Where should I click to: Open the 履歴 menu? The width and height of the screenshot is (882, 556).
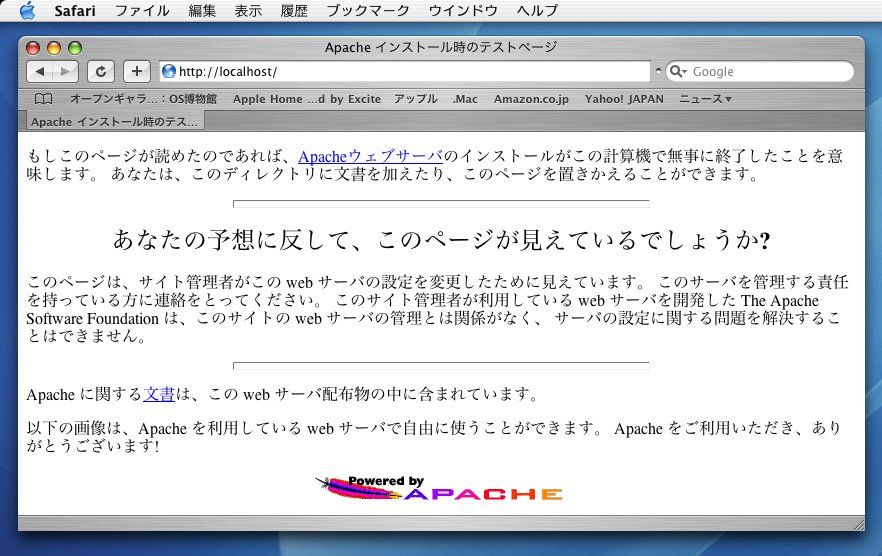[x=294, y=11]
